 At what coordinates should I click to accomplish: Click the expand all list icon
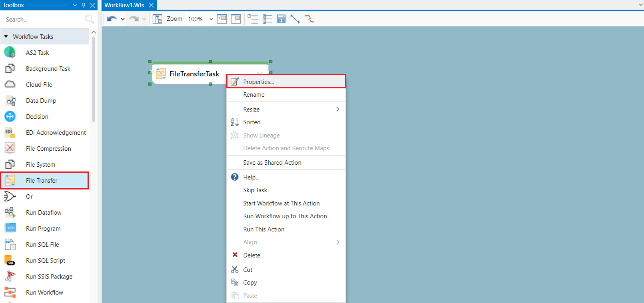click(267, 19)
